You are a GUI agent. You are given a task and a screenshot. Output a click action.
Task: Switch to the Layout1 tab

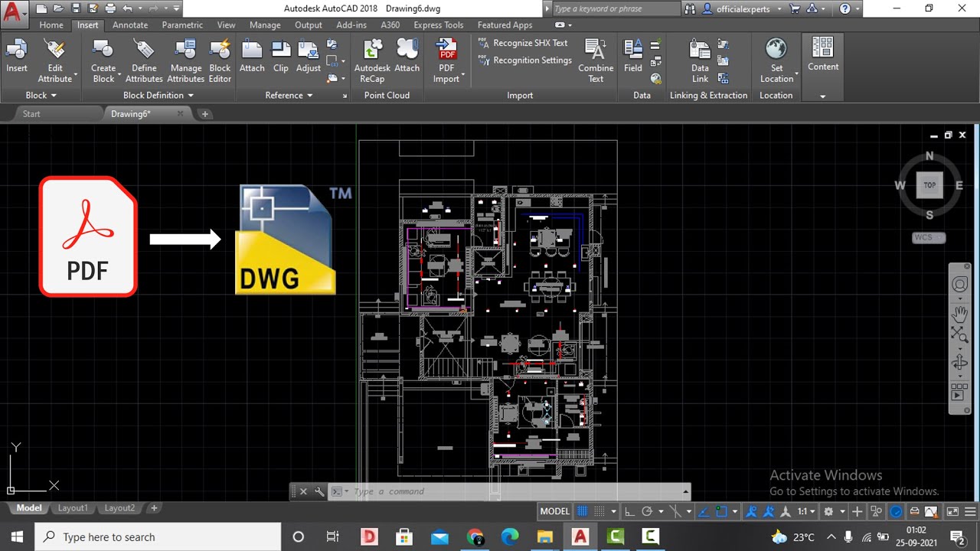point(73,508)
